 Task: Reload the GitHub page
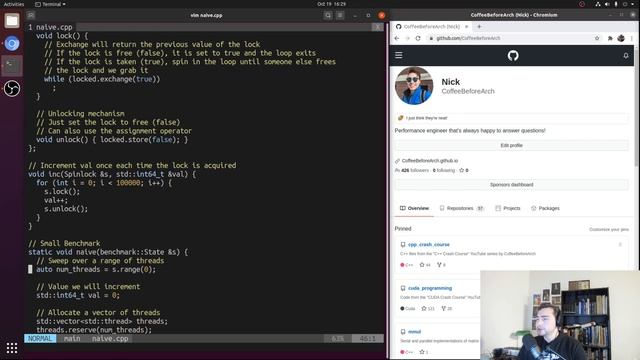(x=418, y=38)
